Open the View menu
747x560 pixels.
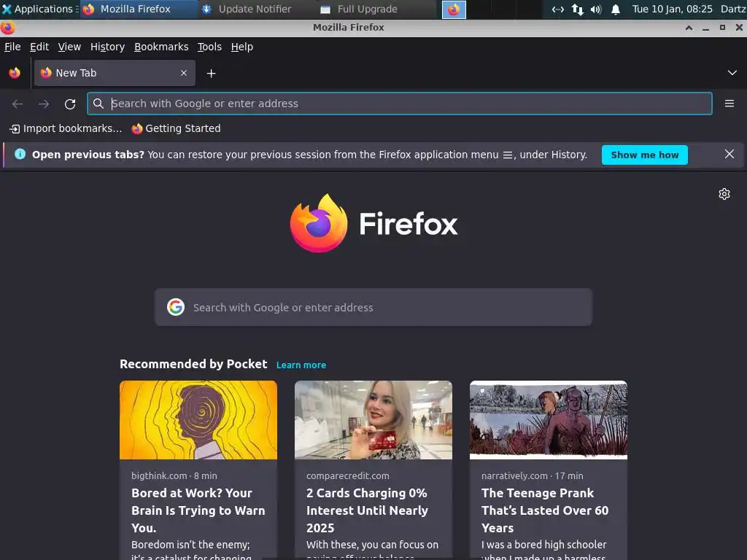click(x=69, y=47)
